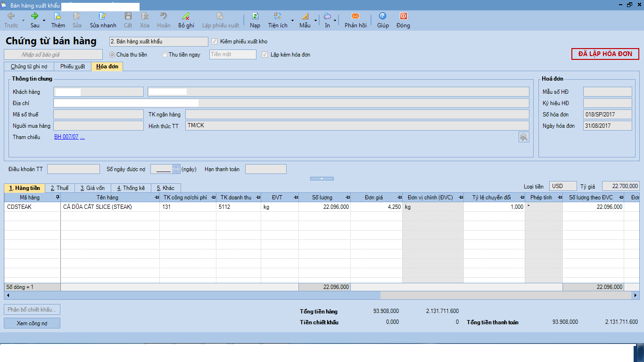Viewport: 644px width, 362px height.
Task: Switch to Chứng từ ghi nợ tab
Action: [x=29, y=66]
